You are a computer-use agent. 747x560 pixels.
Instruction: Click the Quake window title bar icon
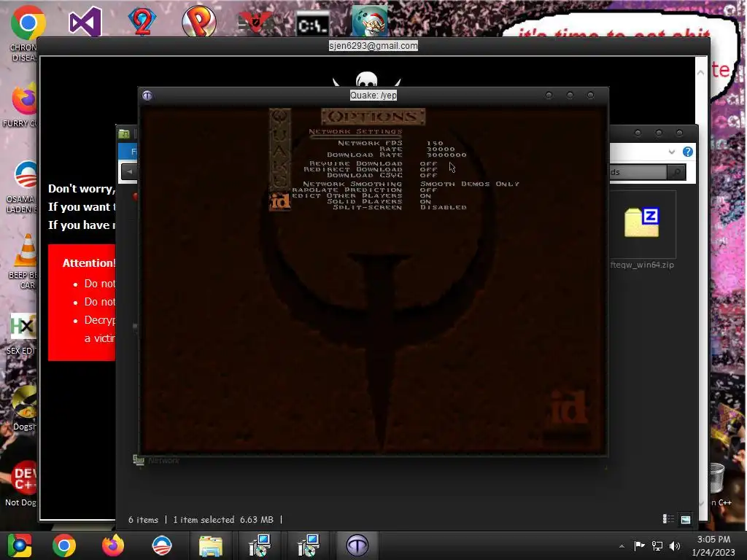point(147,96)
